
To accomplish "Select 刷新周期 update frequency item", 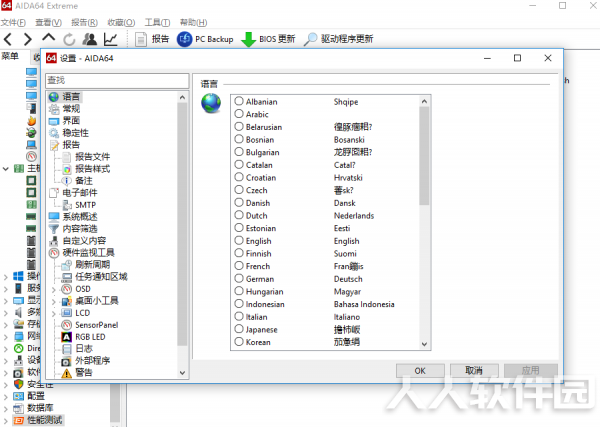I will point(86,265).
